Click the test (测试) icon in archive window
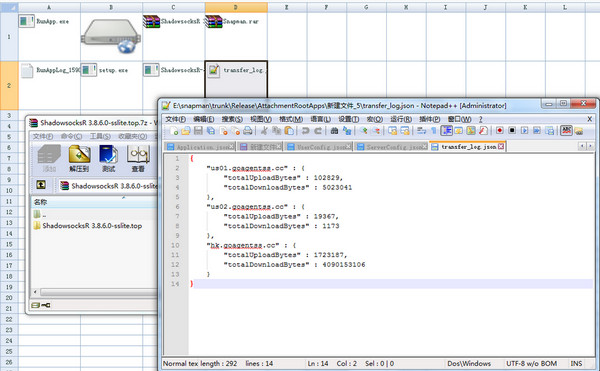This screenshot has width=600, height=371. [109, 158]
